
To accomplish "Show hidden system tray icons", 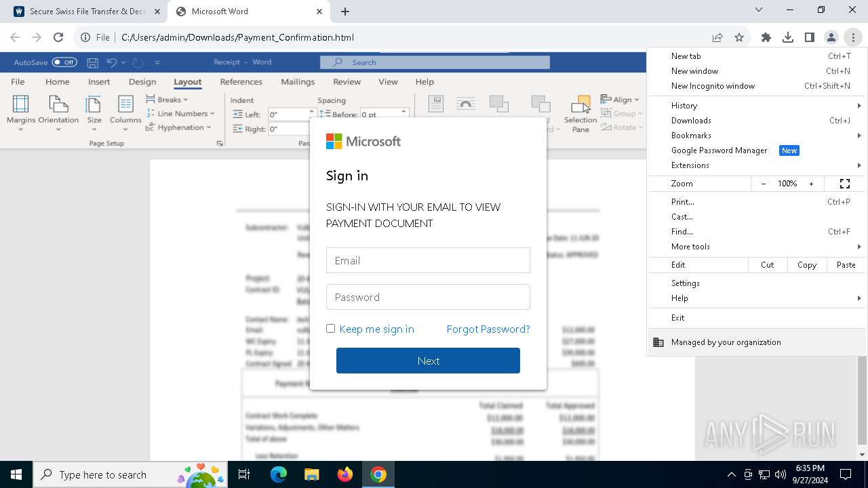I will click(x=731, y=474).
